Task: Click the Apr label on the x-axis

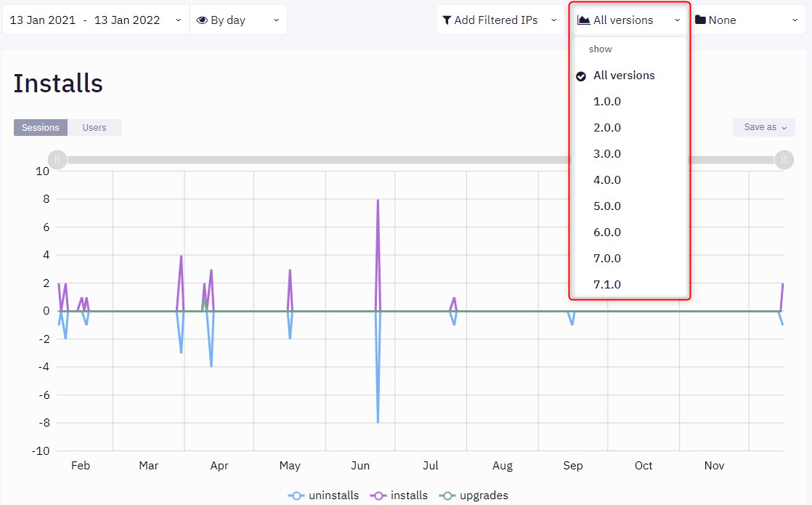Action: point(219,466)
